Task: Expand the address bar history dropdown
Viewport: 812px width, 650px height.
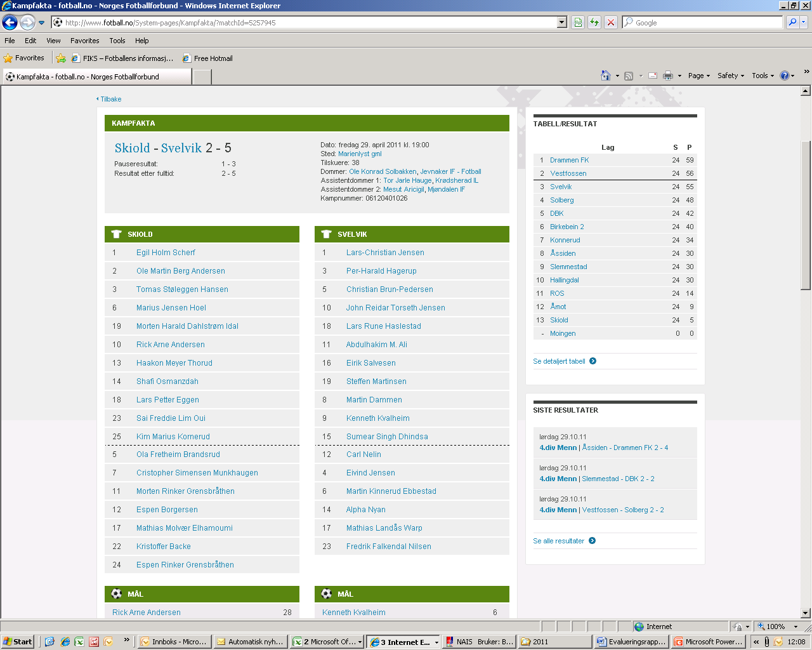Action: (562, 22)
